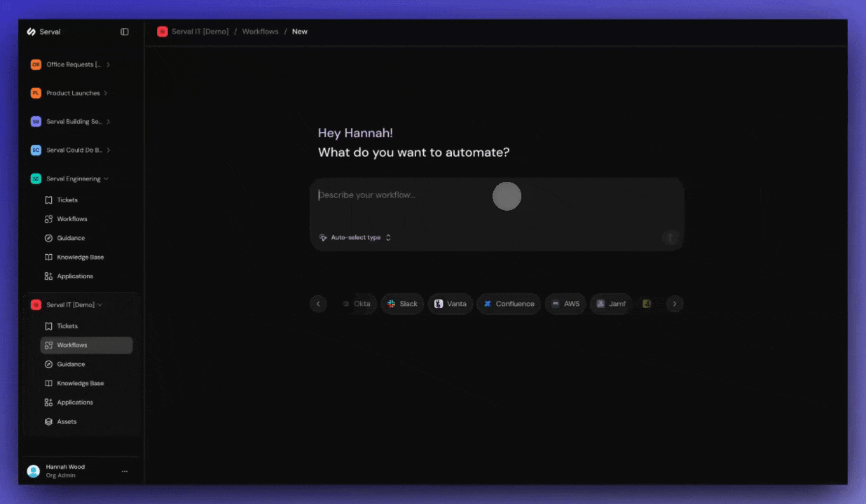Click the Applications icon under Serval Engineering

click(48, 276)
